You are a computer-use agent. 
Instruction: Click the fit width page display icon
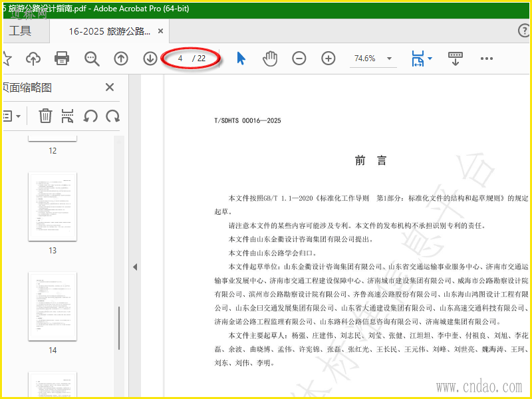click(x=418, y=59)
